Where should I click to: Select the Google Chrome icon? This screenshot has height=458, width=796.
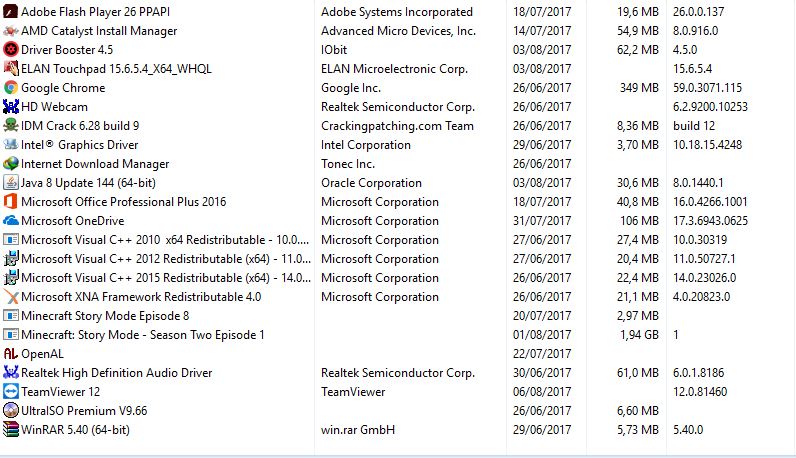pyautogui.click(x=11, y=88)
